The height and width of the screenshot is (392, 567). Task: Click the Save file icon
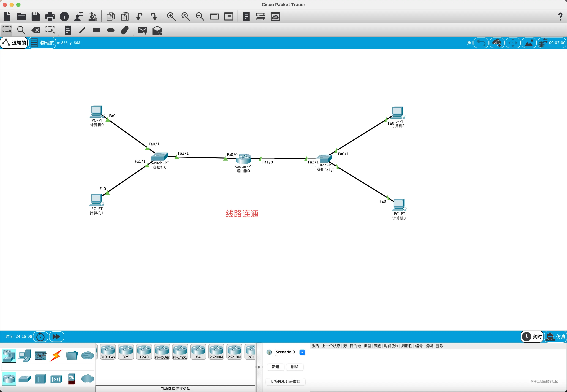[36, 17]
